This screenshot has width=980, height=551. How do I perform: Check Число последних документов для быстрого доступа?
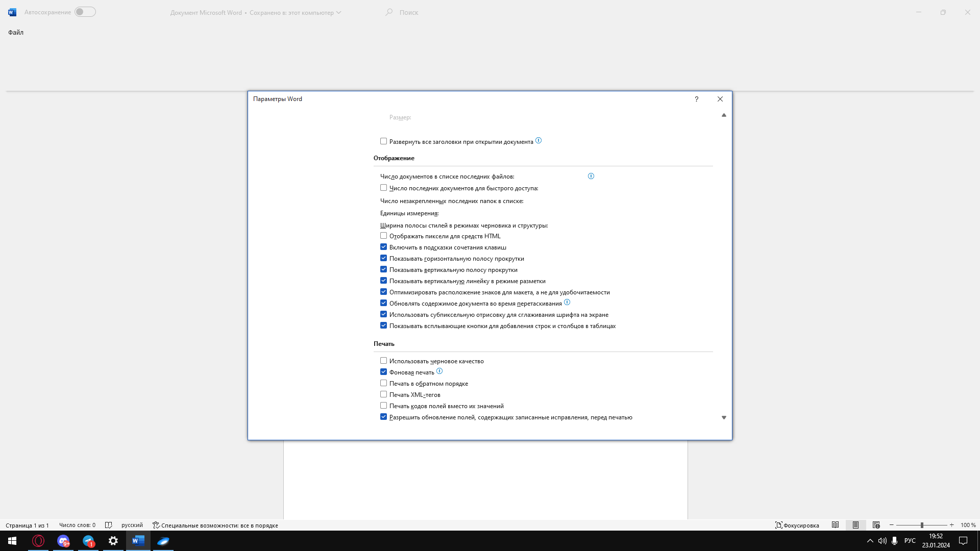[x=383, y=188]
